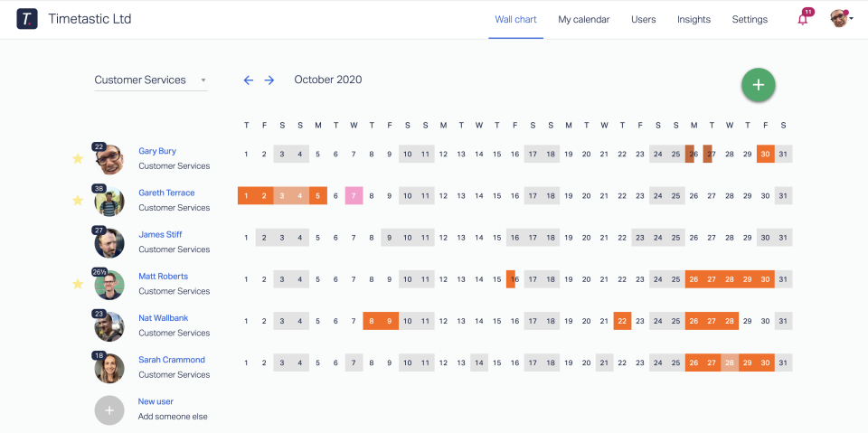Select Nat Wallbank's orange booking on day 22

[x=622, y=321]
